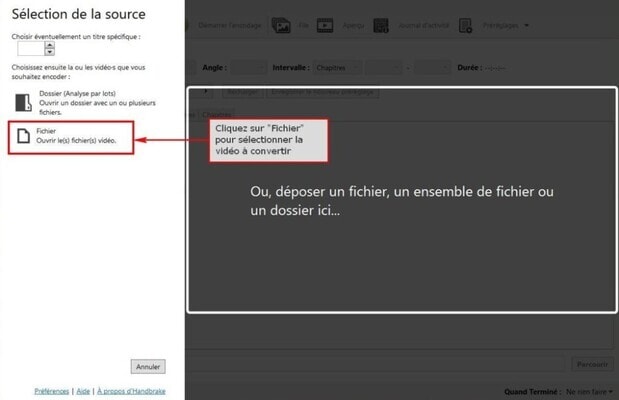Choose Dossier (Analyse par lots) folder option

point(86,103)
